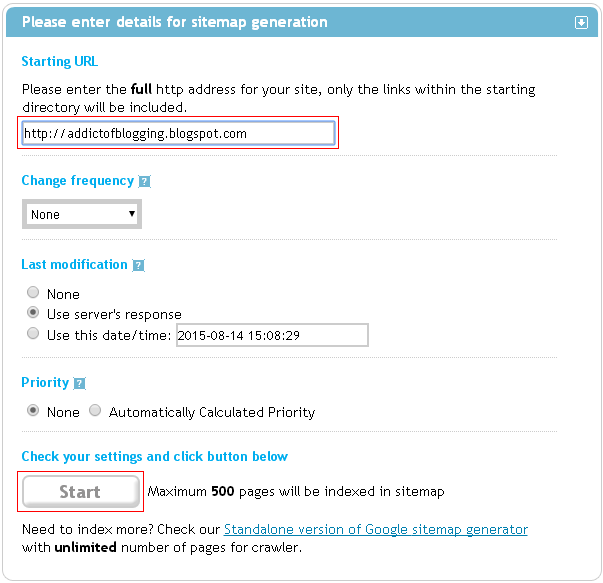Open help icon beside Priority heading

tap(80, 384)
